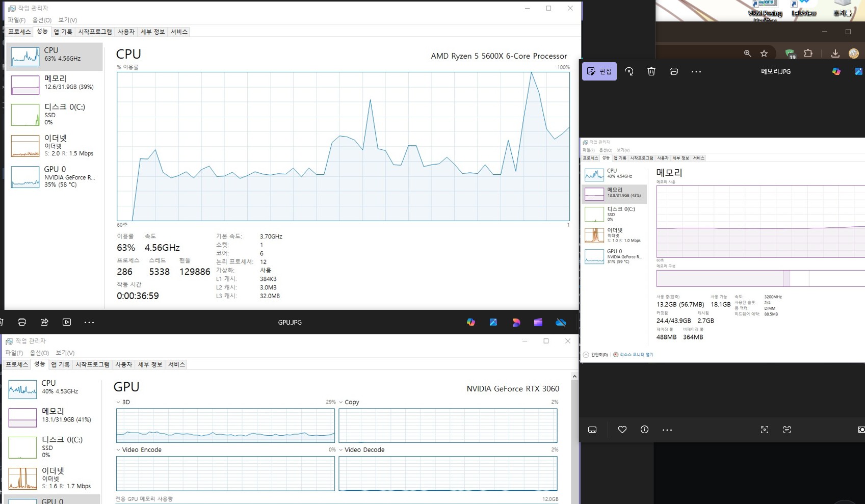Expand the 3D graph dropdown in GPU
Image resolution: width=865 pixels, height=504 pixels.
[x=118, y=402]
